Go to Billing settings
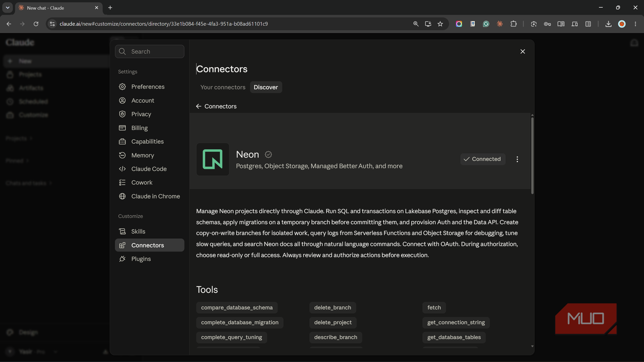 pyautogui.click(x=149, y=128)
